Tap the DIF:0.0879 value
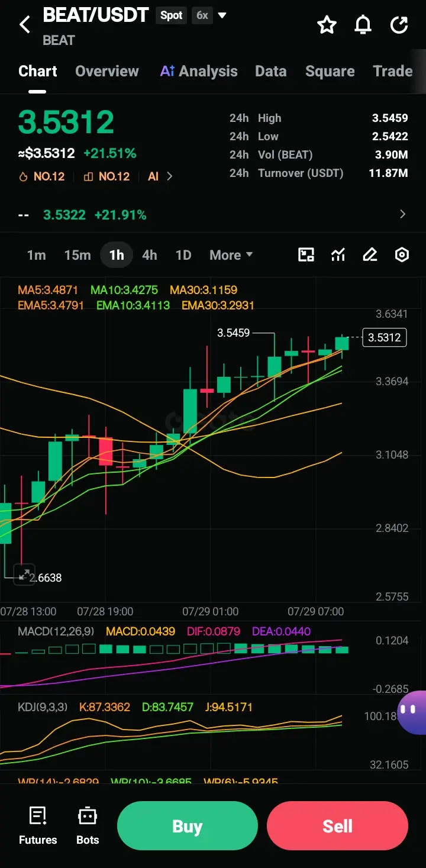 click(214, 631)
